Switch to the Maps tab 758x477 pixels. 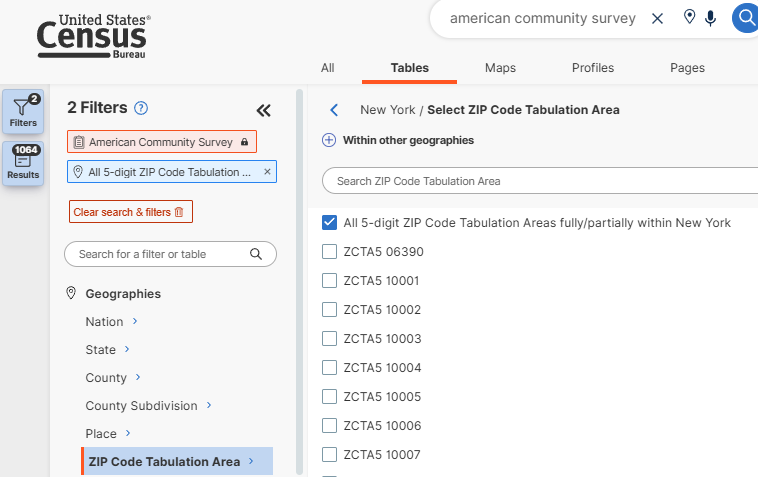pyautogui.click(x=500, y=68)
